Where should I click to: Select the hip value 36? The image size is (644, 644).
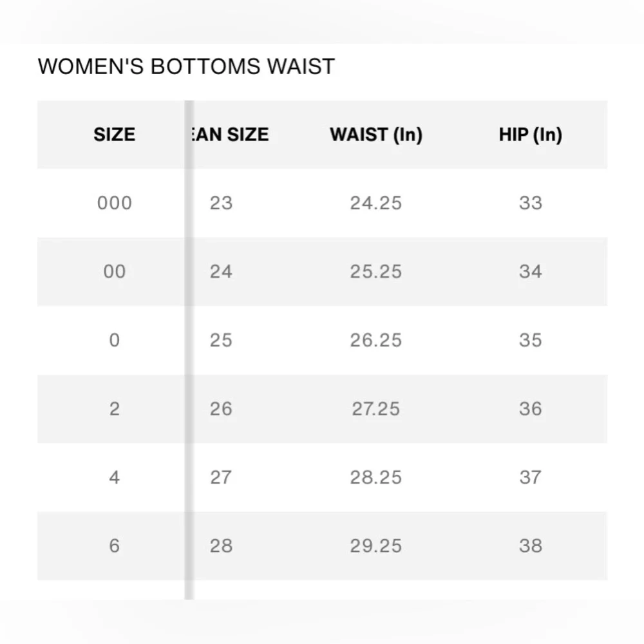[x=530, y=409]
